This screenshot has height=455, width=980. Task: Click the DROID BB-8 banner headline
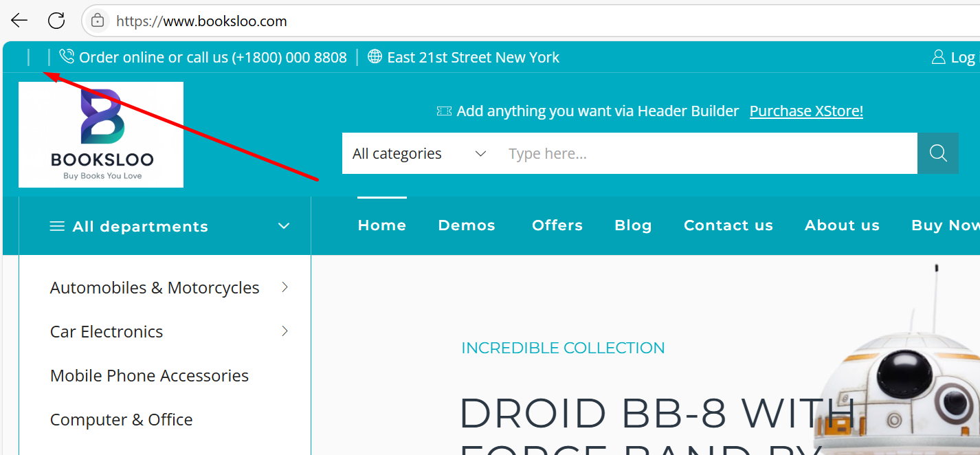click(x=656, y=425)
